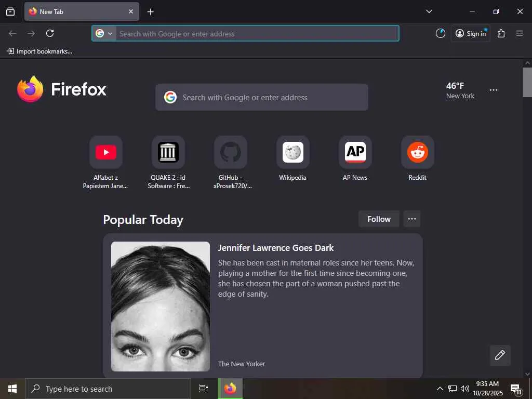Viewport: 532px width, 399px height.
Task: Open a new tab with plus icon
Action: coord(150,12)
